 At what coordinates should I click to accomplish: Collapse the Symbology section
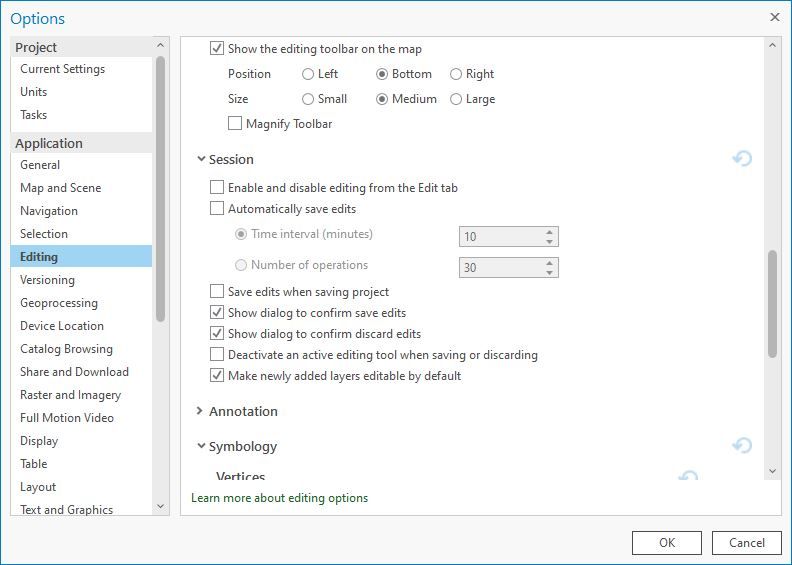coord(201,446)
